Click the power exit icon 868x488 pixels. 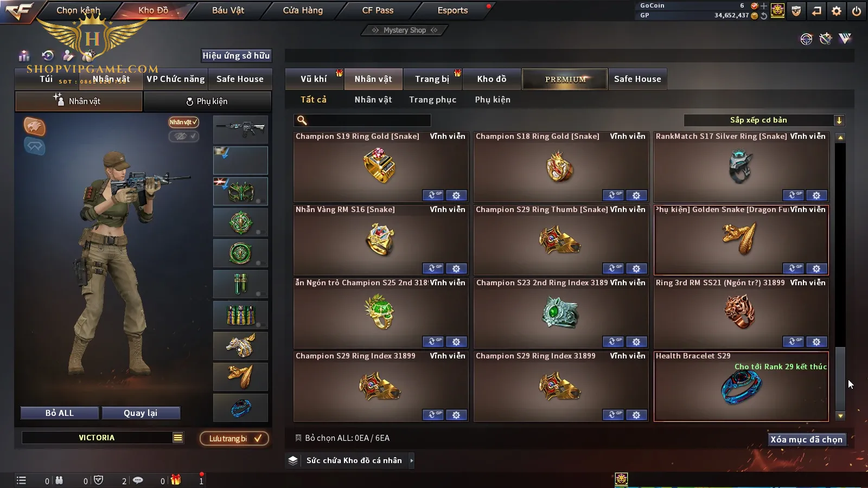[x=857, y=11]
